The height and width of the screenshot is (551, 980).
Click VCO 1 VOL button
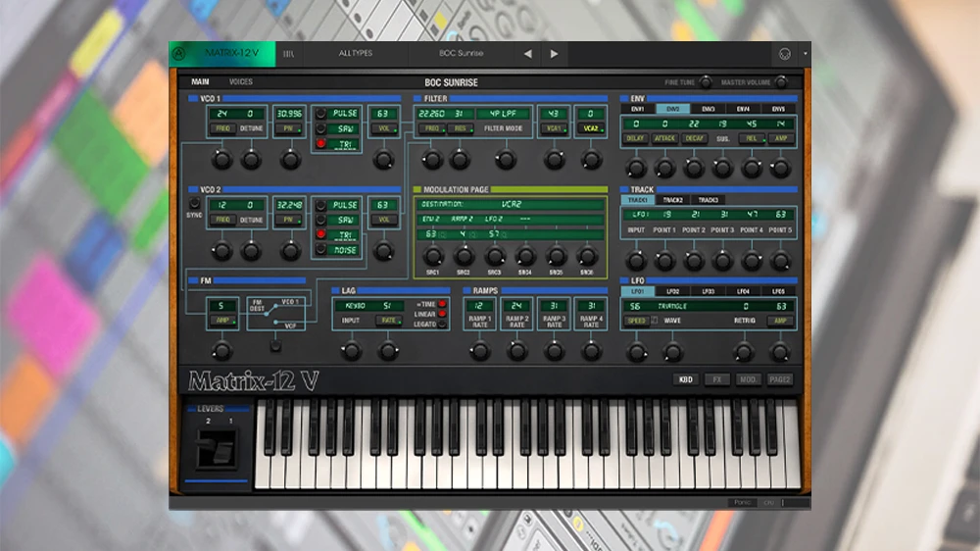pos(384,128)
